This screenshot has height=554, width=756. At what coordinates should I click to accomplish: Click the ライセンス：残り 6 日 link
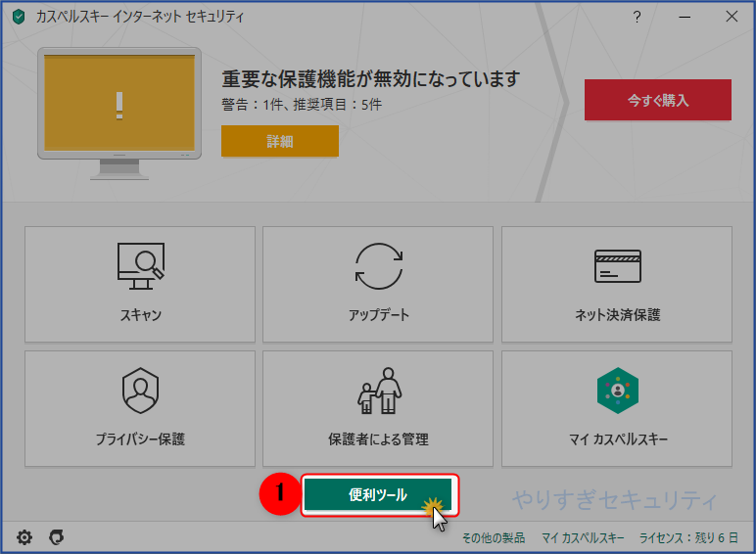click(688, 537)
